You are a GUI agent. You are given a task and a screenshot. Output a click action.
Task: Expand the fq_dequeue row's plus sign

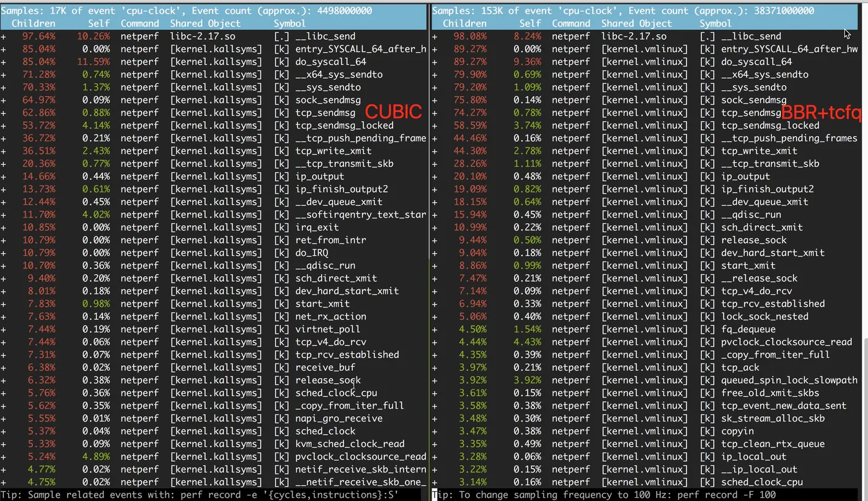[x=435, y=329]
